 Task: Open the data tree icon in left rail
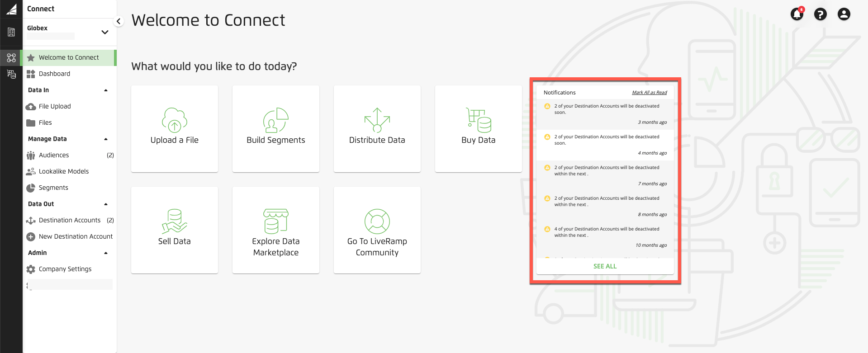pos(11,74)
